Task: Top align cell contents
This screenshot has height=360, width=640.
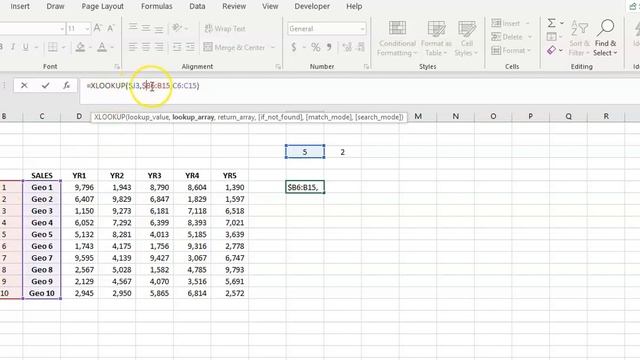Action: [133, 28]
